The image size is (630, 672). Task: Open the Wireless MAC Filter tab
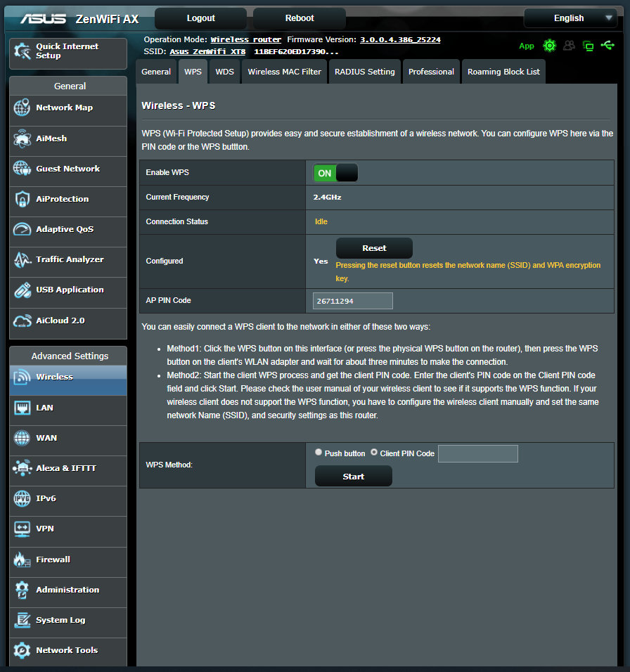285,72
